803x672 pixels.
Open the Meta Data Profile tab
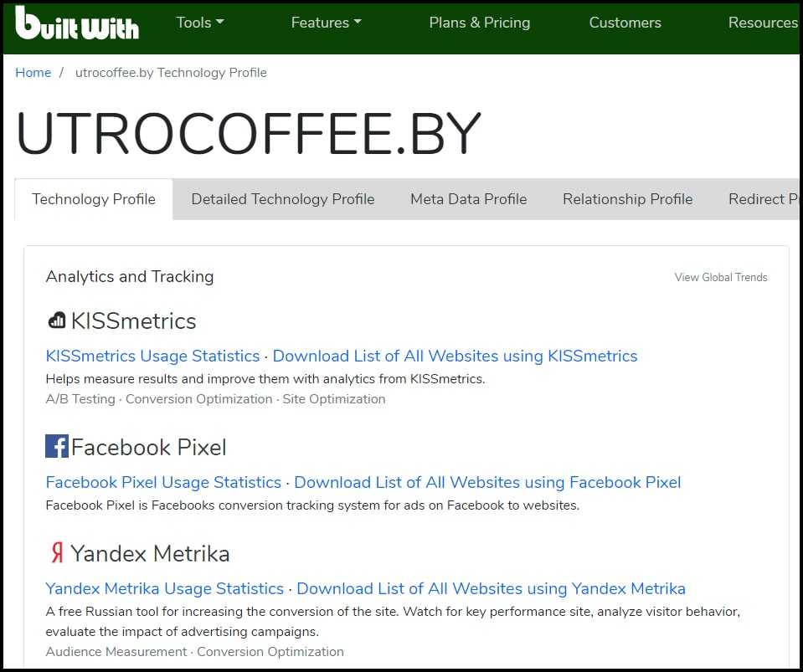pyautogui.click(x=468, y=199)
